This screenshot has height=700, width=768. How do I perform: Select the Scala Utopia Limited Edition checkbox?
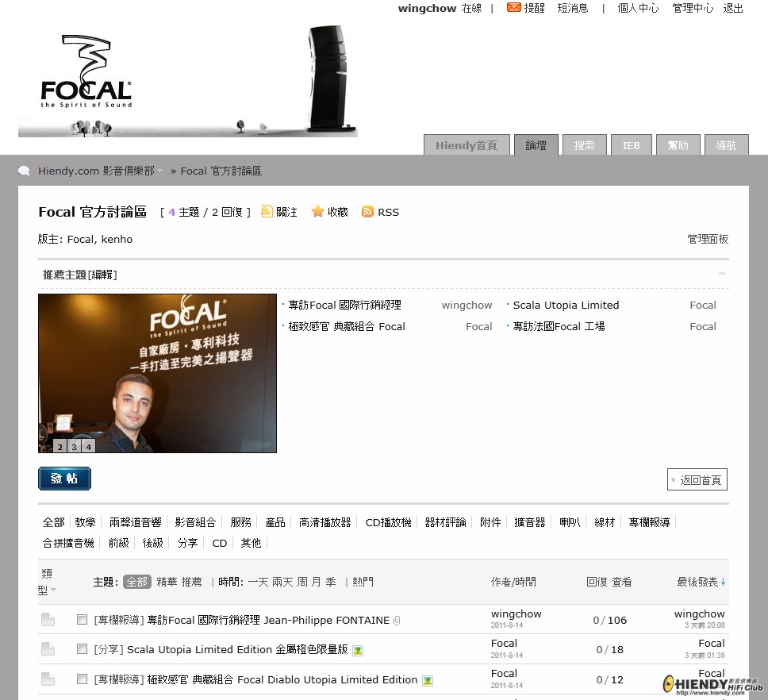point(82,649)
